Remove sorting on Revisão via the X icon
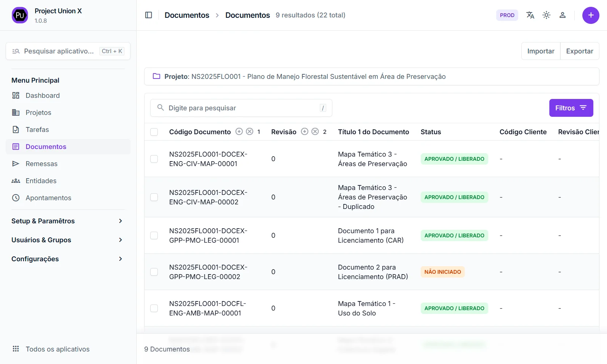The image size is (607, 364). (x=315, y=132)
